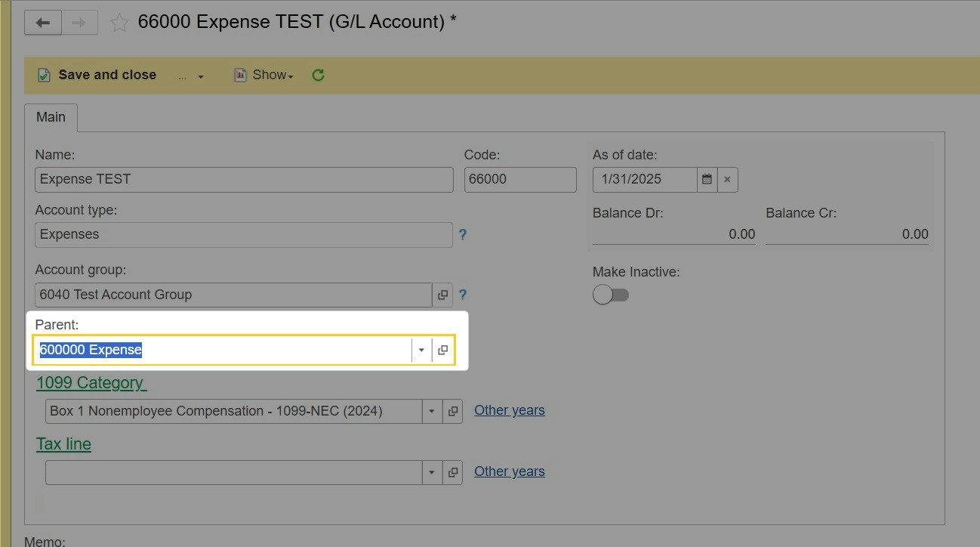Screen dimensions: 980x547
Task: Go forward with the right arrow button
Action: click(79, 23)
